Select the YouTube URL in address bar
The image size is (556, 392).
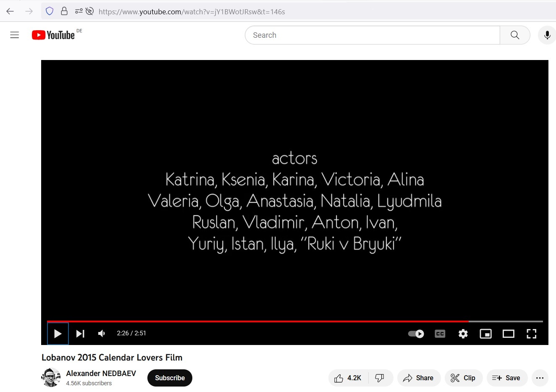coord(191,12)
